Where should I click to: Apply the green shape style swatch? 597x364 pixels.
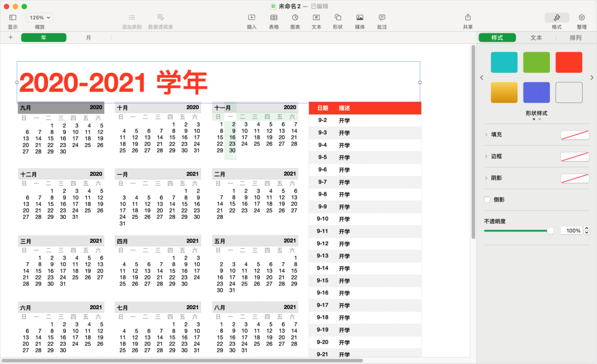pyautogui.click(x=536, y=62)
